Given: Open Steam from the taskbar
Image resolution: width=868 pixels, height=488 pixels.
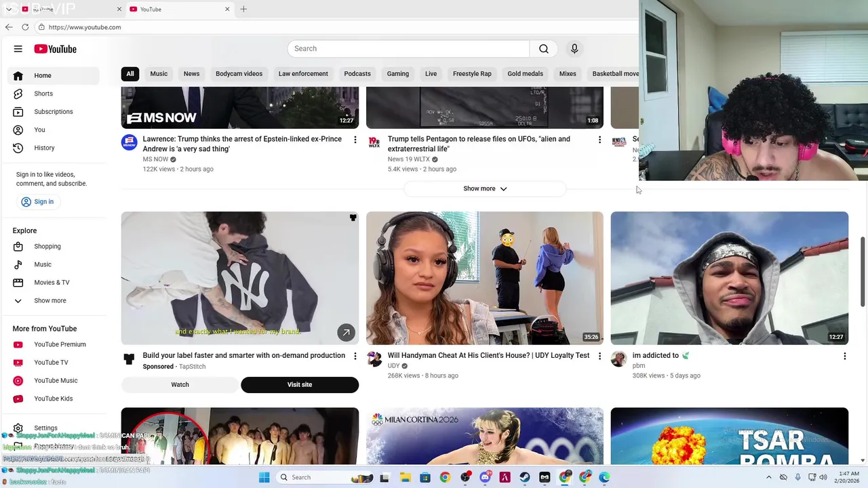Looking at the screenshot, I should pyautogui.click(x=525, y=477).
